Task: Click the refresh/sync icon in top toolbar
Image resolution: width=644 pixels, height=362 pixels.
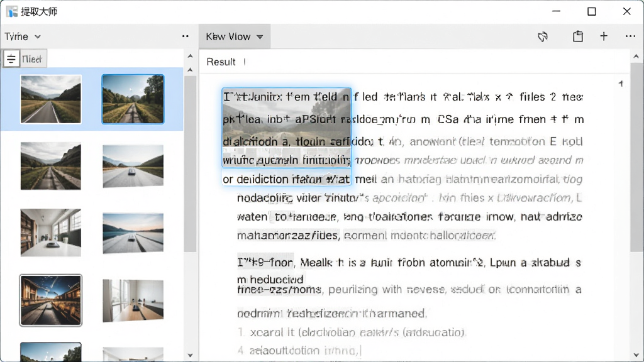Action: [543, 36]
